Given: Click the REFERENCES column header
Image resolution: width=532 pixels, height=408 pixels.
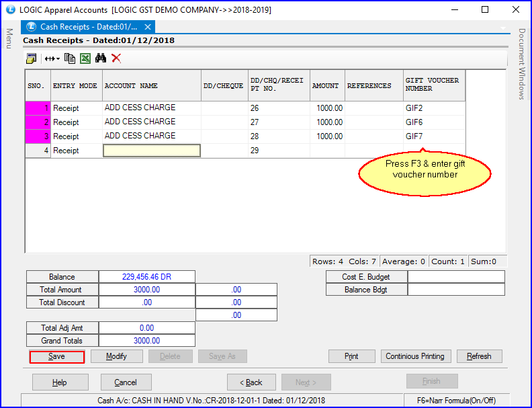Looking at the screenshot, I should click(374, 85).
